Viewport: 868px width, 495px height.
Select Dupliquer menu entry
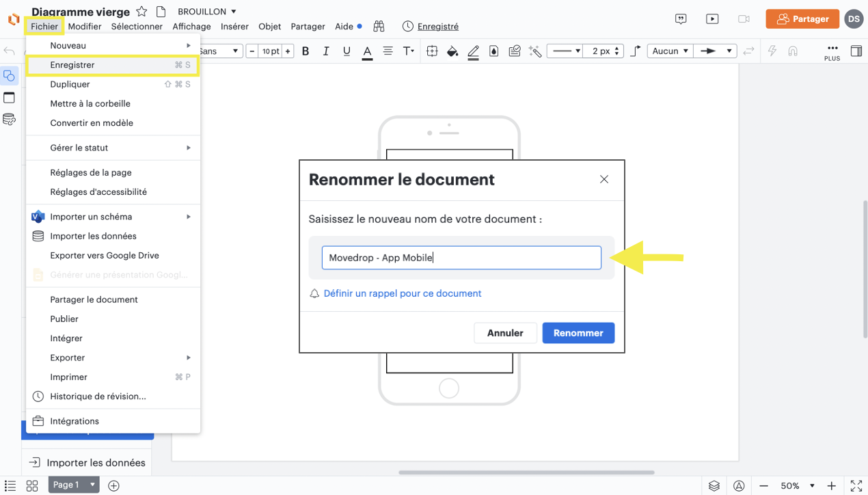point(113,84)
